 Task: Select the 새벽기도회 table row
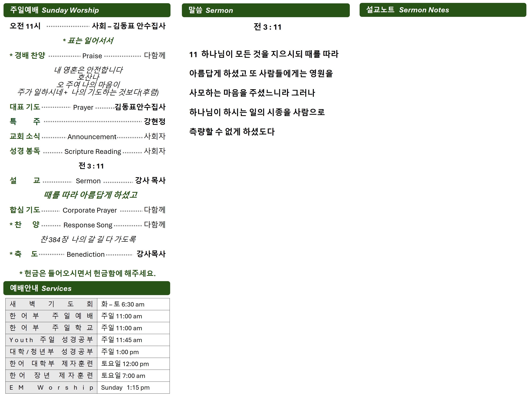coord(51,304)
